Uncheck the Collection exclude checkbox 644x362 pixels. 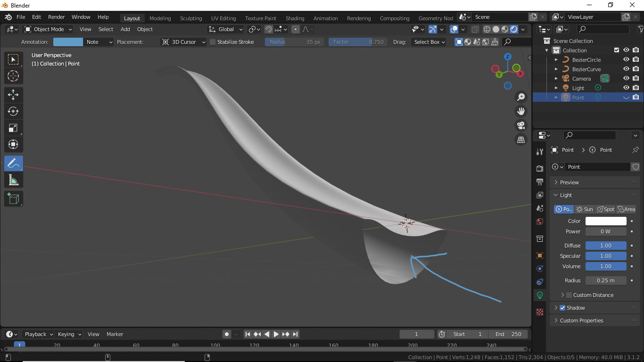pos(617,50)
